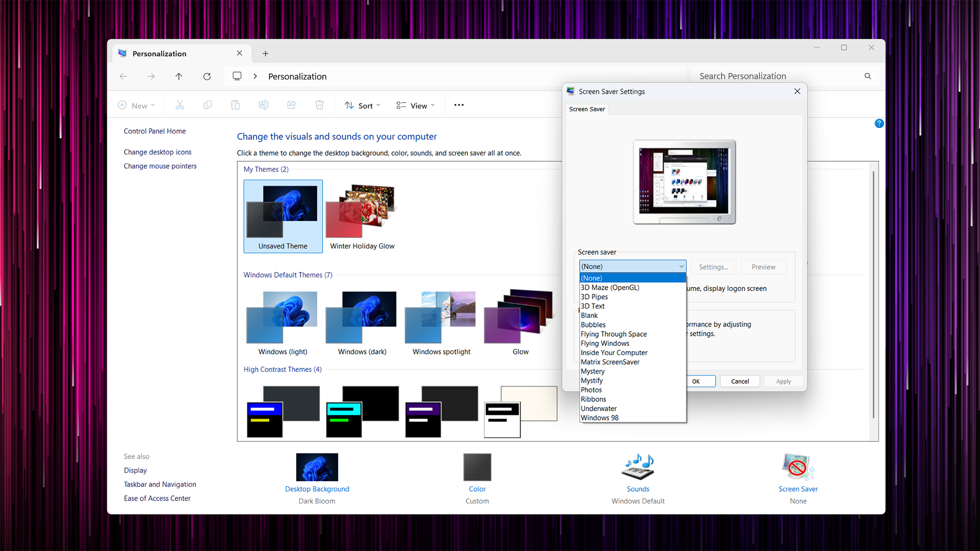Pick Windows 98 screen saver
980x551 pixels.
click(x=632, y=418)
